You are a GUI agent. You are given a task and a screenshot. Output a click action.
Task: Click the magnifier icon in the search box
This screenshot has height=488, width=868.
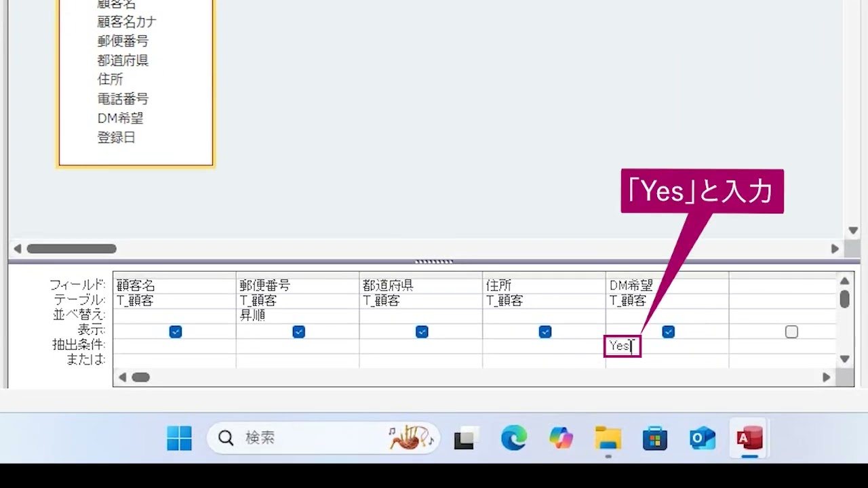click(x=225, y=438)
